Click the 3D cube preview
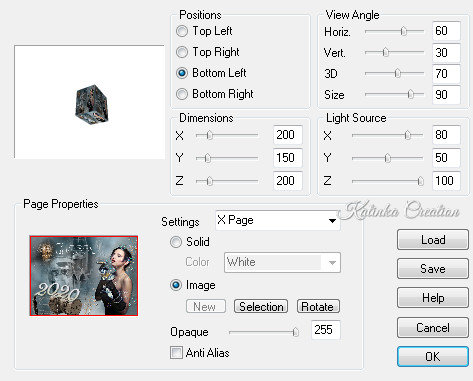This screenshot has height=381, width=473. pos(91,105)
